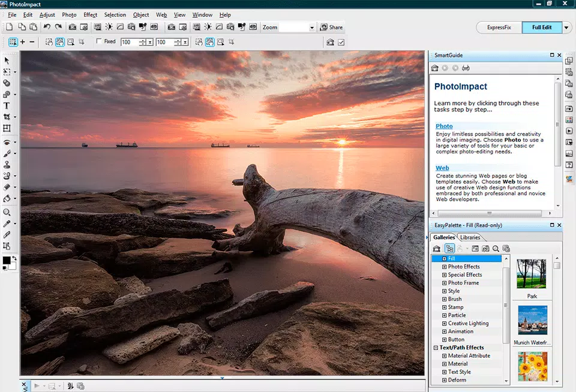Undo the last action
Viewport: 576px width, 392px height.
pyautogui.click(x=47, y=27)
